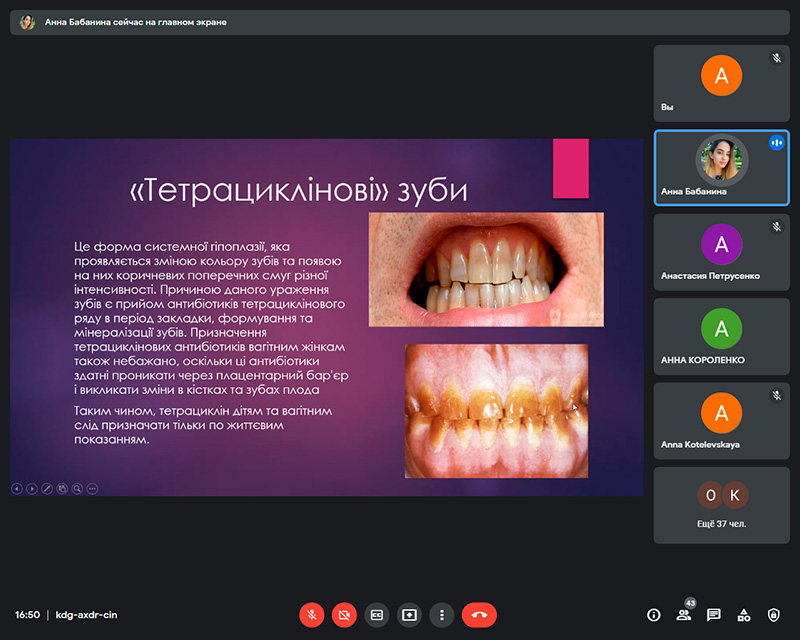The image size is (800, 640).
Task: Open the Activities shapes icon
Action: pyautogui.click(x=743, y=615)
